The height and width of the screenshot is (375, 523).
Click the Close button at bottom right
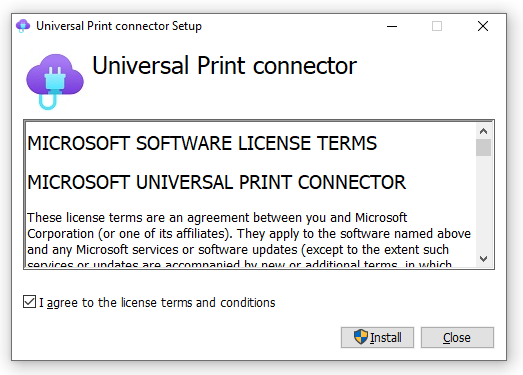(x=457, y=337)
